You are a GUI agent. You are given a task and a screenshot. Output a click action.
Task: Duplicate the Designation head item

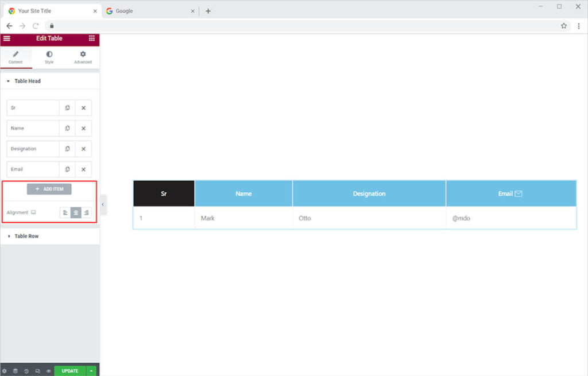[67, 149]
